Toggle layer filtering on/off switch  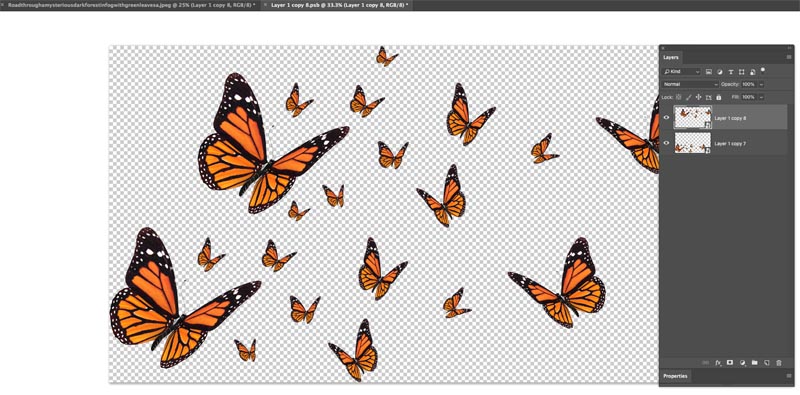[763, 70]
